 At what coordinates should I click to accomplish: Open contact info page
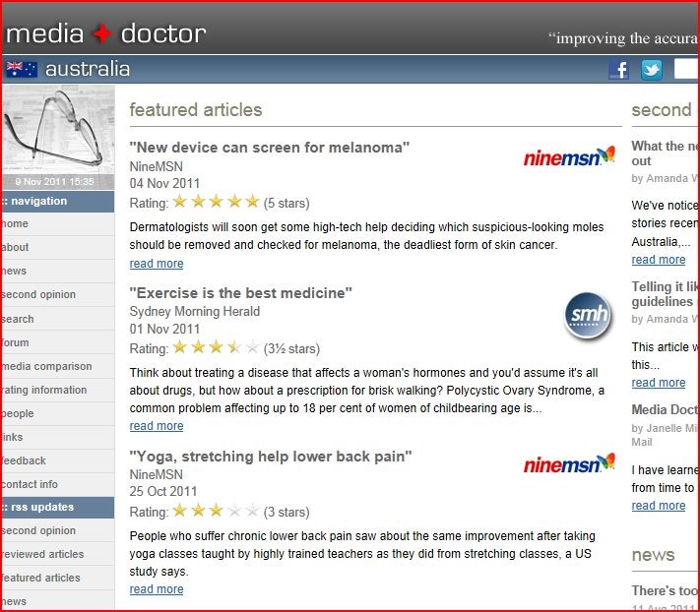[57, 484]
